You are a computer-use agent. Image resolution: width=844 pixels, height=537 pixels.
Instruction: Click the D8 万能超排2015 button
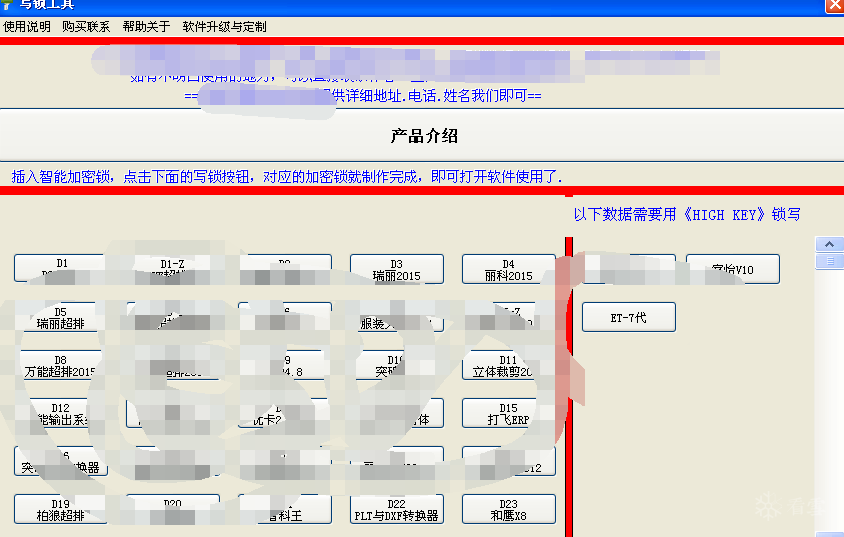coord(60,365)
